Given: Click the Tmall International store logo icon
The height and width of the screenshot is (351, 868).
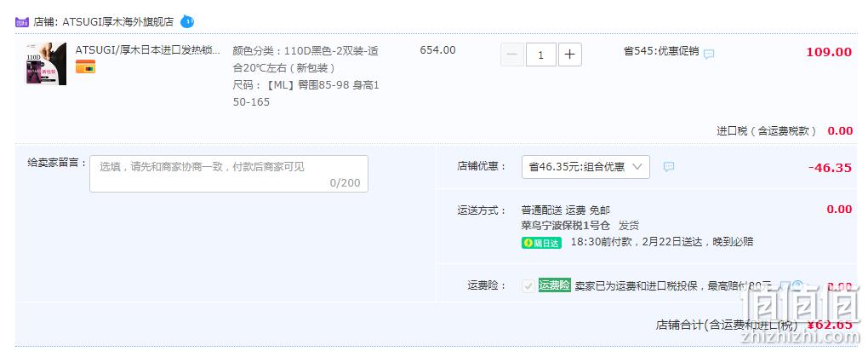Looking at the screenshot, I should [x=21, y=22].
